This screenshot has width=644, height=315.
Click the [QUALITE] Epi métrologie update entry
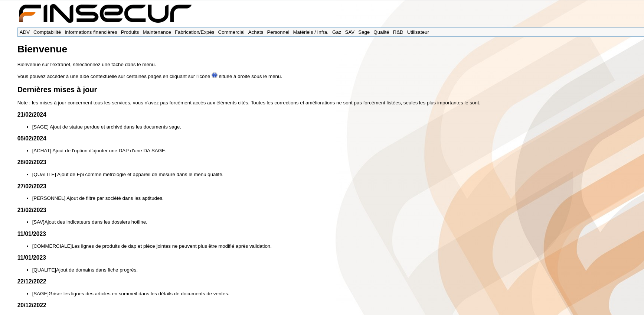click(128, 175)
